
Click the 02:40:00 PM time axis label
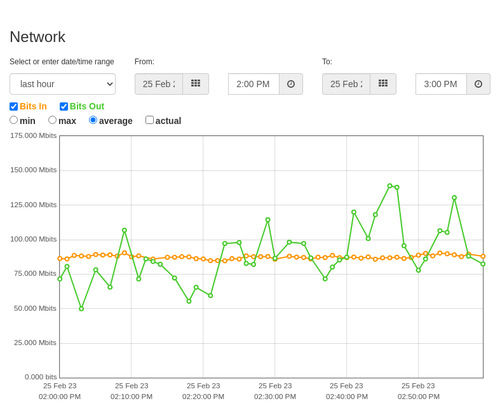pyautogui.click(x=347, y=397)
